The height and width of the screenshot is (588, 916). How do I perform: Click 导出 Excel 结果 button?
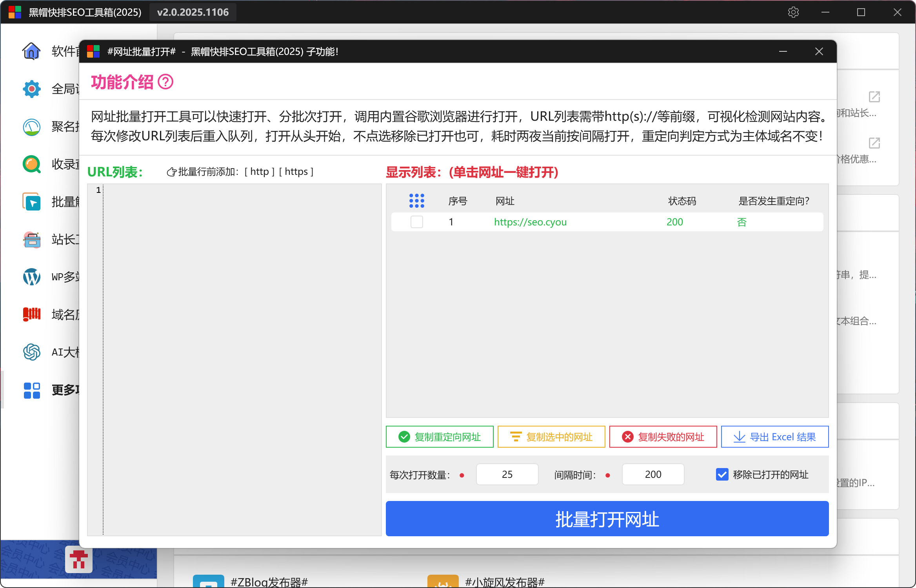click(774, 437)
